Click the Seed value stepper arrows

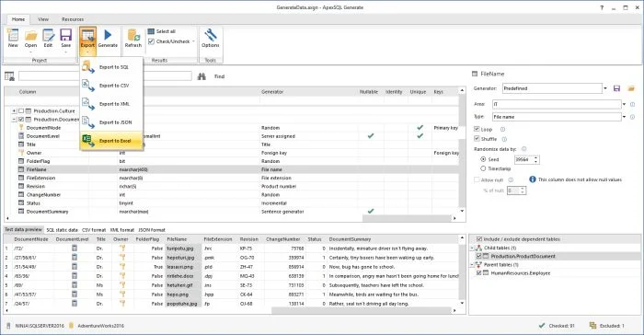[536, 159]
